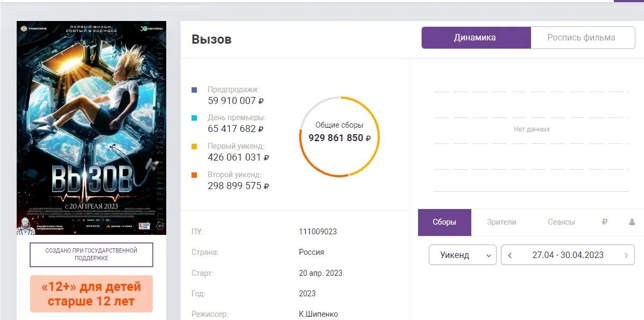The height and width of the screenshot is (320, 644).
Task: Click the country value Россия
Action: [312, 252]
